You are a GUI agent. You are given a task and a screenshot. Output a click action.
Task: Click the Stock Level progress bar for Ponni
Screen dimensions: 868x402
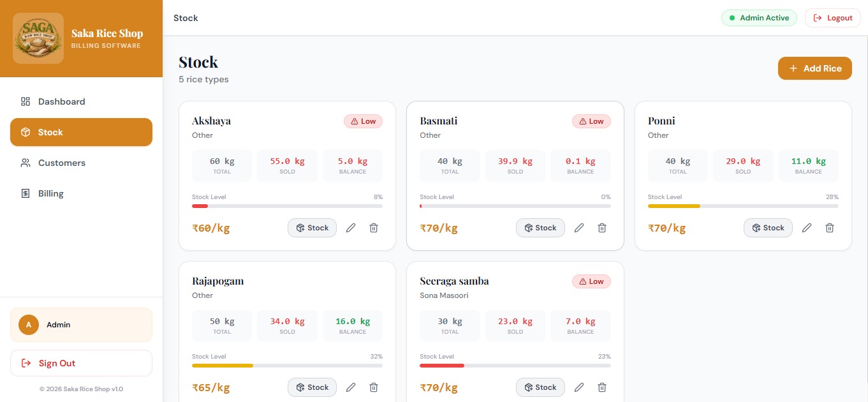(743, 205)
